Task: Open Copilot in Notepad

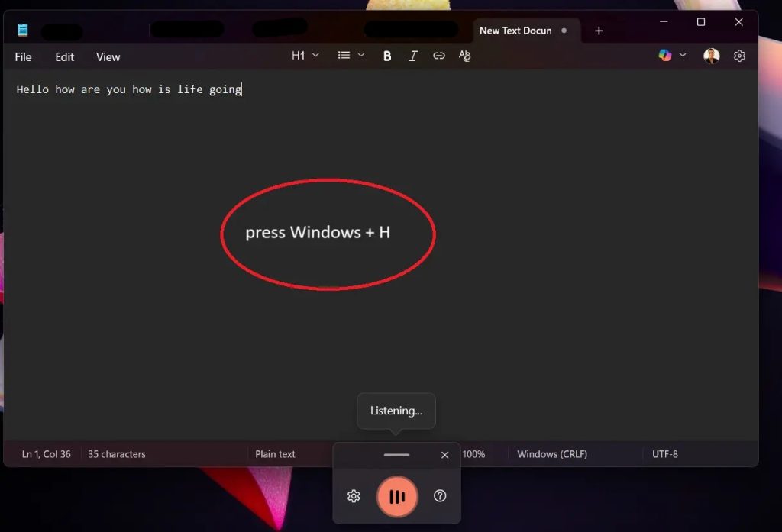Action: [664, 55]
